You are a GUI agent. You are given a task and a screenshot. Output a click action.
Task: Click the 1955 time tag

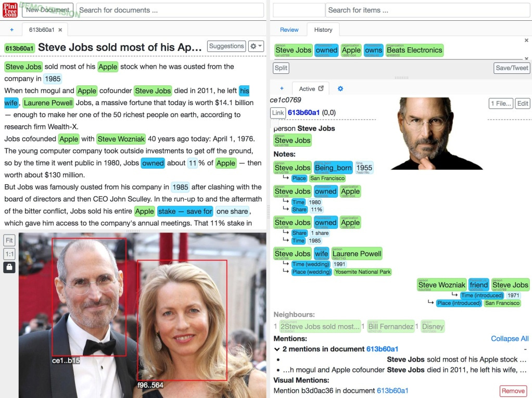pos(364,168)
